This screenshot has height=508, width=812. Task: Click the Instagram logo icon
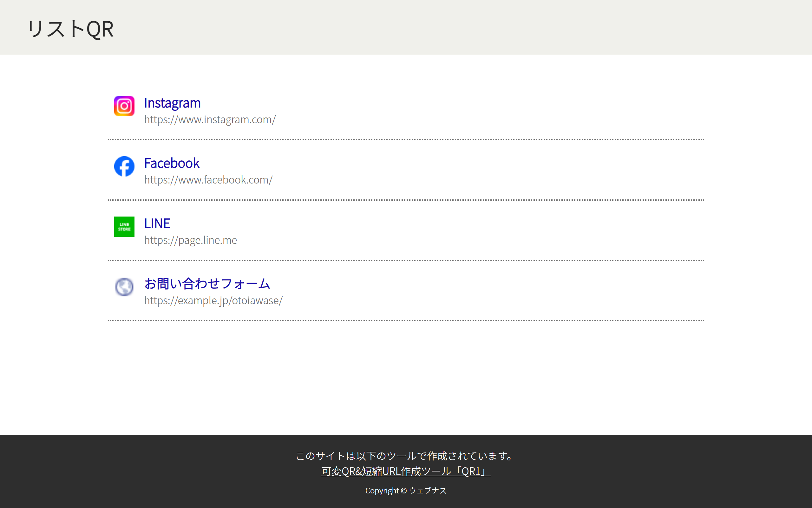(x=124, y=106)
